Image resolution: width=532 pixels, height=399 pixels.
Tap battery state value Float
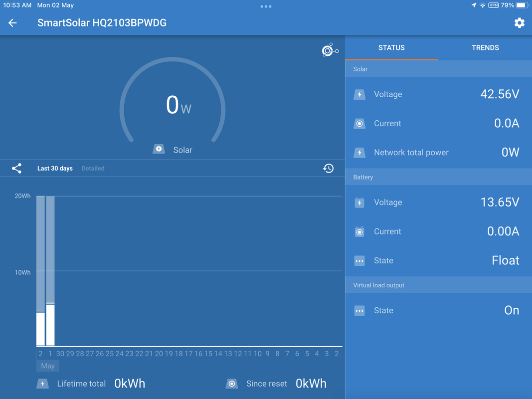pyautogui.click(x=506, y=260)
